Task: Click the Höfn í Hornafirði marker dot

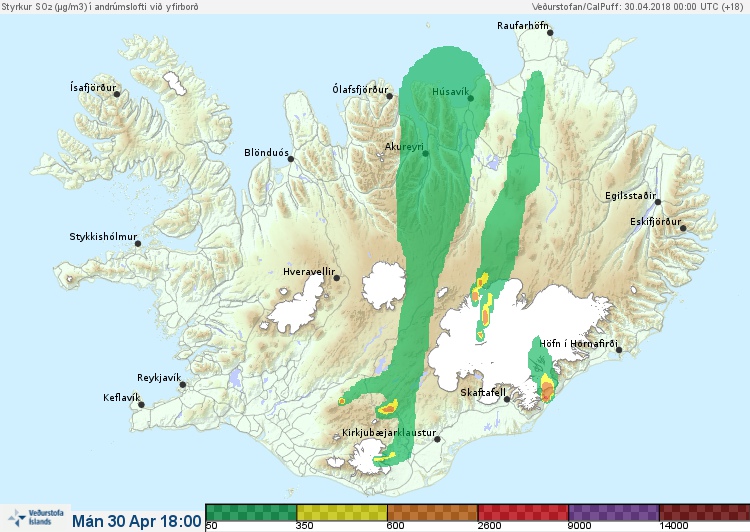Action: [x=618, y=350]
